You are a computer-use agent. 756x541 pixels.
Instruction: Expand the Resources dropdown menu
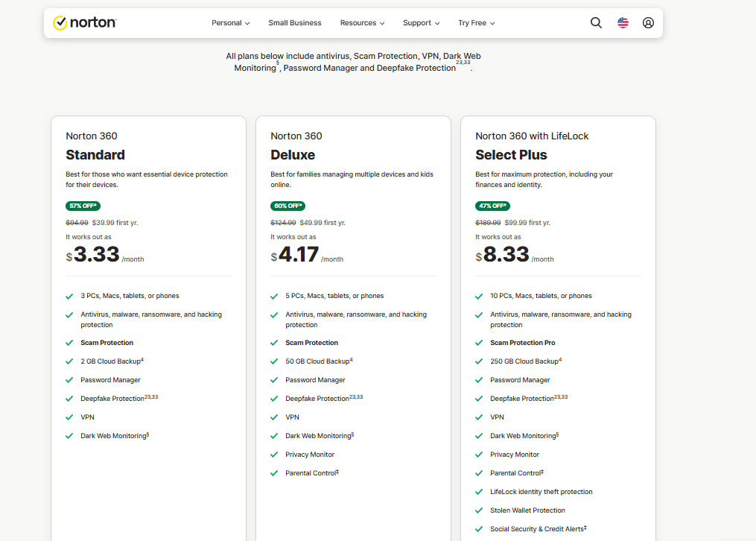point(362,22)
